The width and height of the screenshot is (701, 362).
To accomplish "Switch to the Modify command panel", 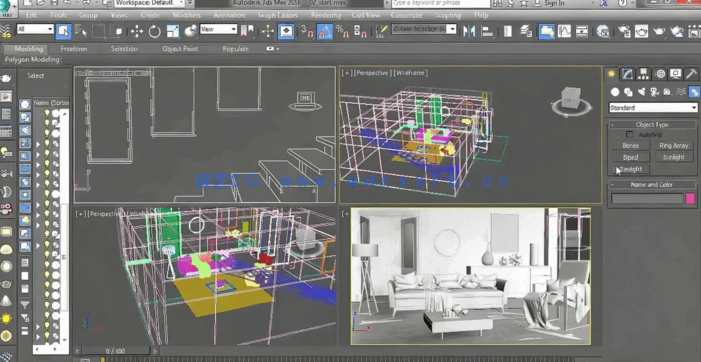I will click(627, 74).
